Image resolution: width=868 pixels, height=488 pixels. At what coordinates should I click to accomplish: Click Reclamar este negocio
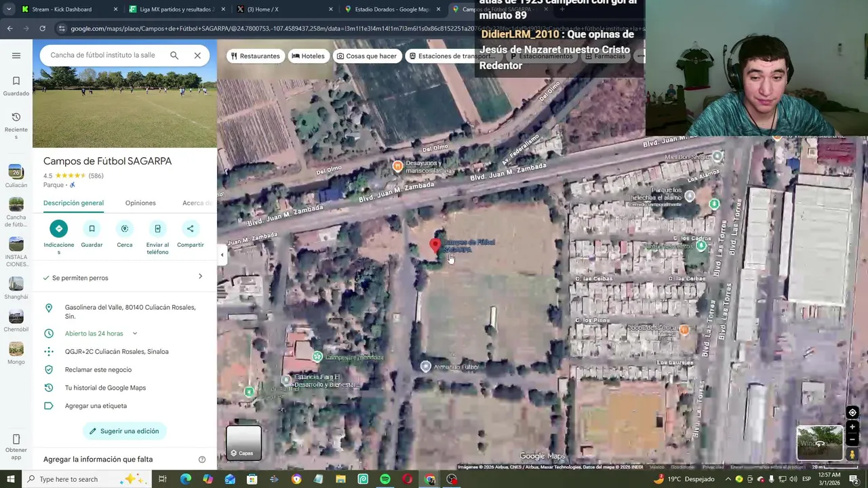click(125, 369)
